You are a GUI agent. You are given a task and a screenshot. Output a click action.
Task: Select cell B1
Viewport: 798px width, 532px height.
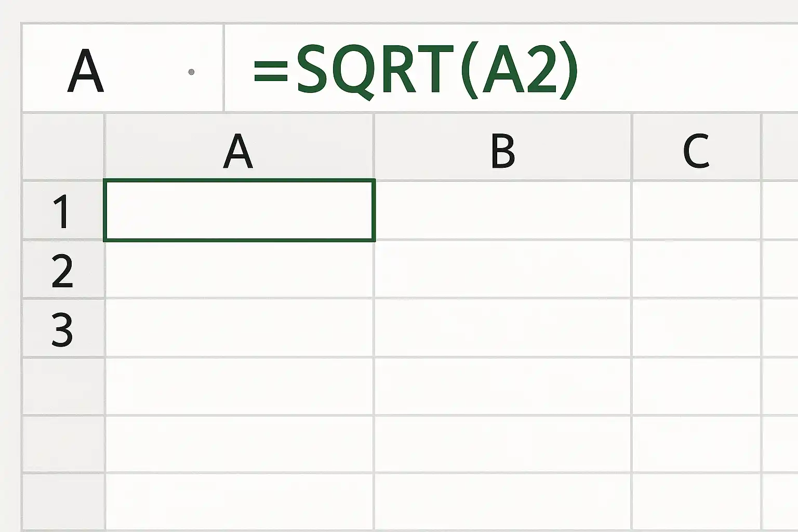pos(502,210)
